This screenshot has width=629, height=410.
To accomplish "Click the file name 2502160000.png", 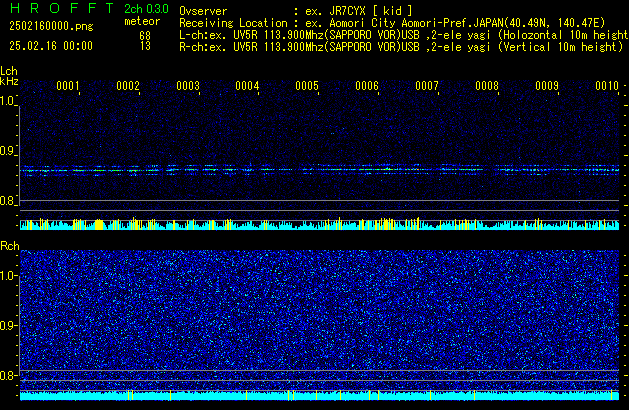I will click(51, 26).
